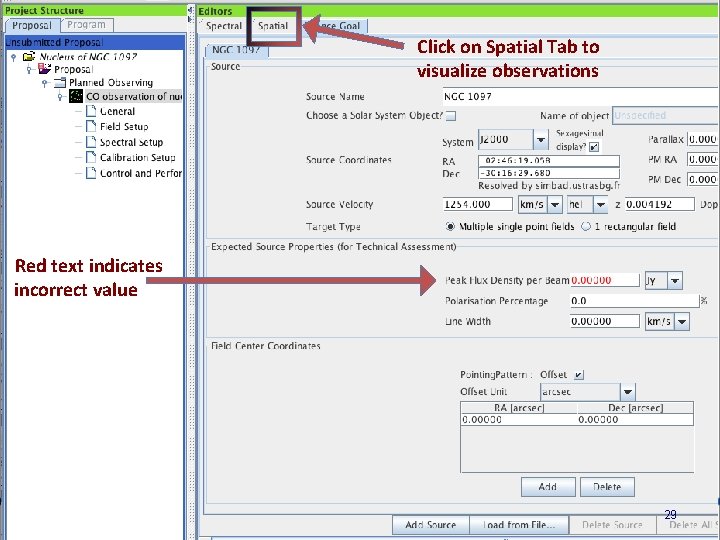This screenshot has height=540, width=720.
Task: Click the Spectral Setup document icon
Action: tap(91, 142)
